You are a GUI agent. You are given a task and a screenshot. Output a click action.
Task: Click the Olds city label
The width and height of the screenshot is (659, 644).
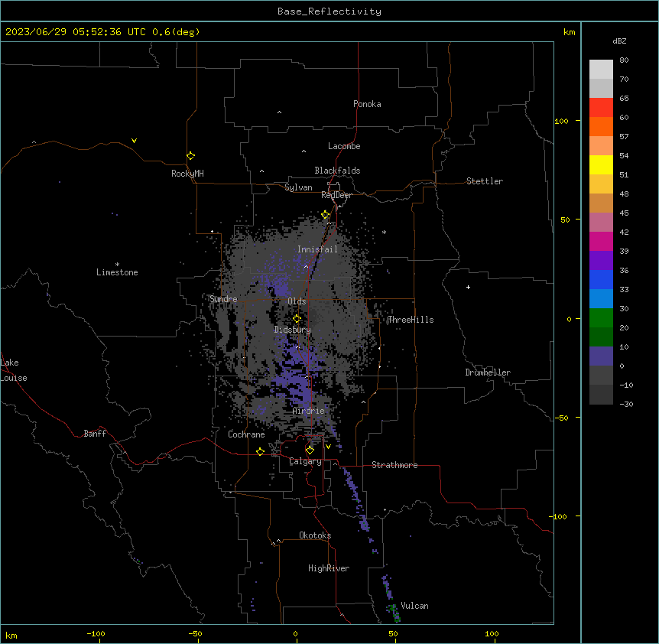click(297, 301)
